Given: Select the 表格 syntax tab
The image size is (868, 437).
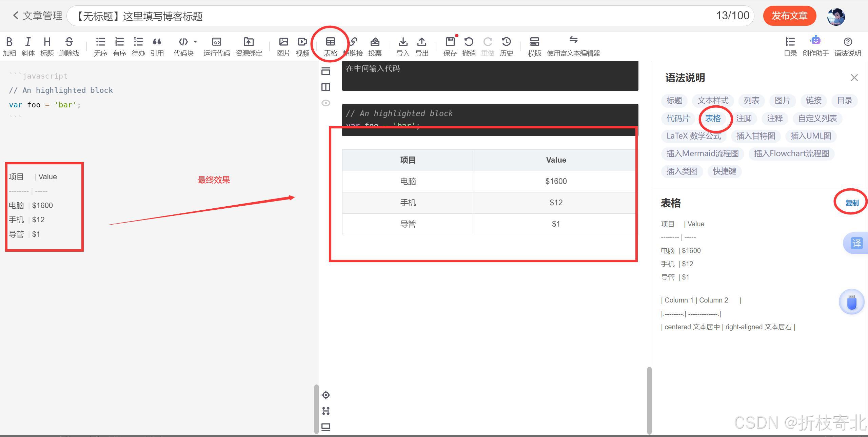Looking at the screenshot, I should click(713, 118).
